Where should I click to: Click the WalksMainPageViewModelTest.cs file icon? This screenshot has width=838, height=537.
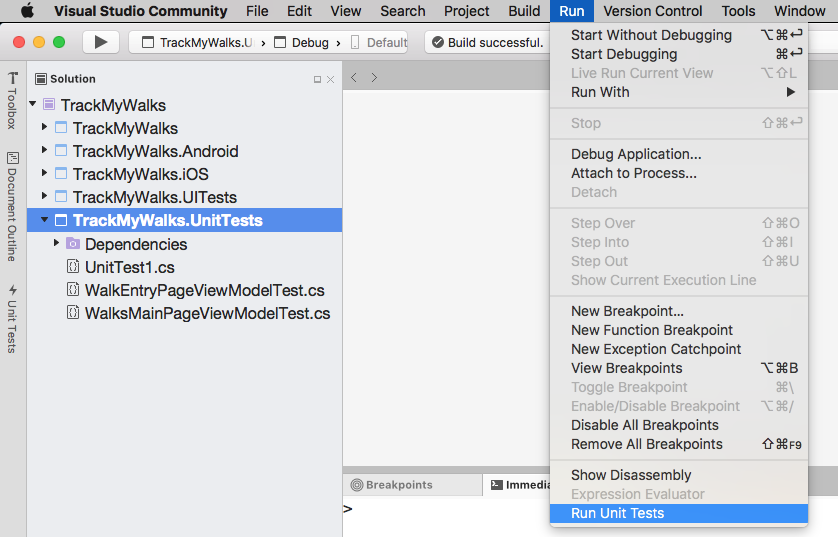click(73, 312)
